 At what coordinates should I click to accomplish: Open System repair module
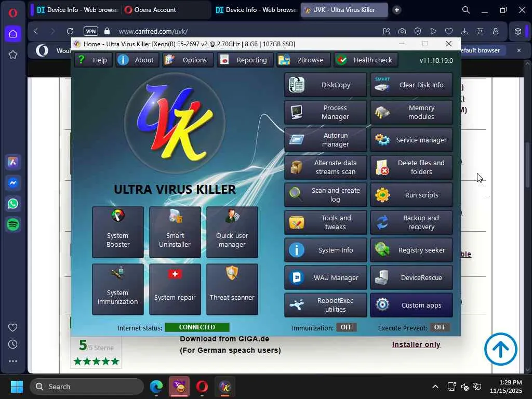click(x=175, y=289)
